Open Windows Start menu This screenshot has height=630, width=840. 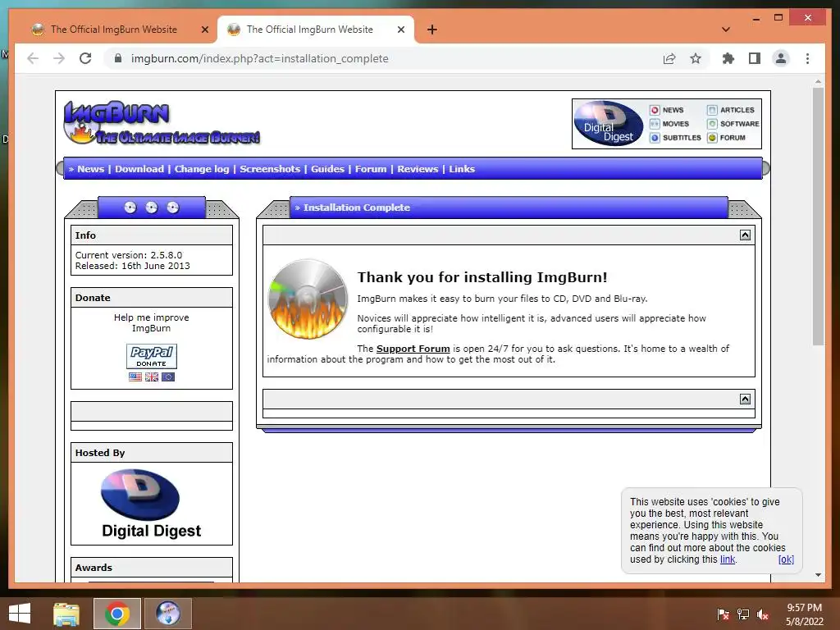click(x=20, y=614)
